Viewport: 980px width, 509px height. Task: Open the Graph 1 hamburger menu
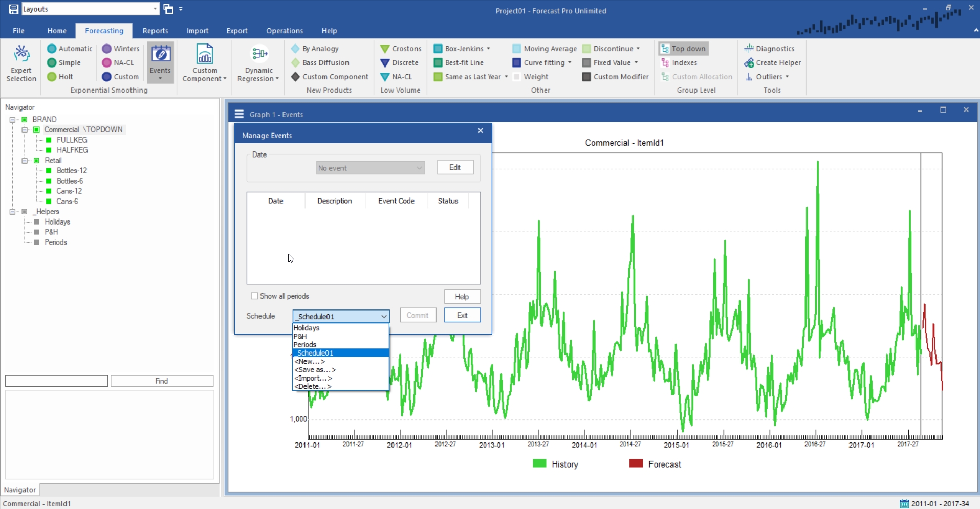[x=239, y=114]
